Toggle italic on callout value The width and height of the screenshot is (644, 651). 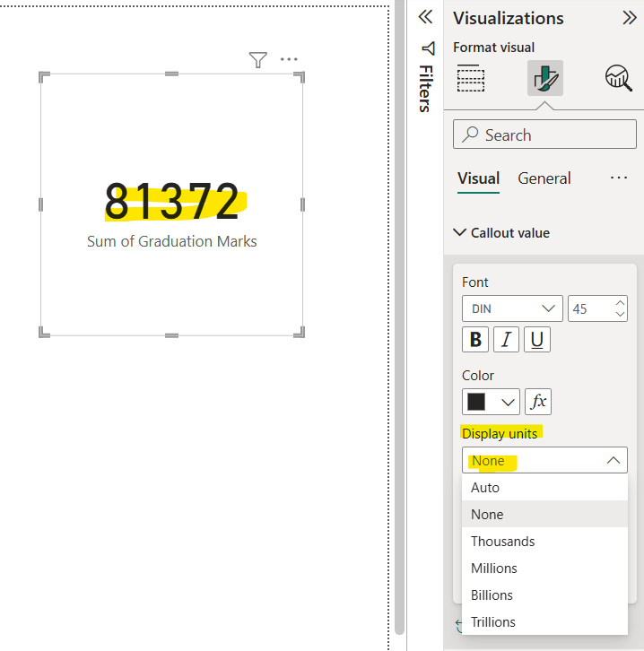pos(506,340)
